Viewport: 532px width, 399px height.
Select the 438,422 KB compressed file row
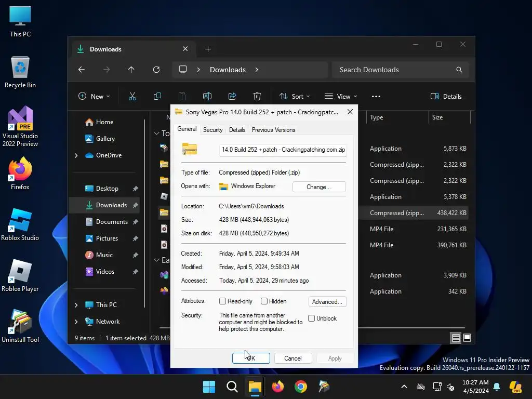pos(413,213)
